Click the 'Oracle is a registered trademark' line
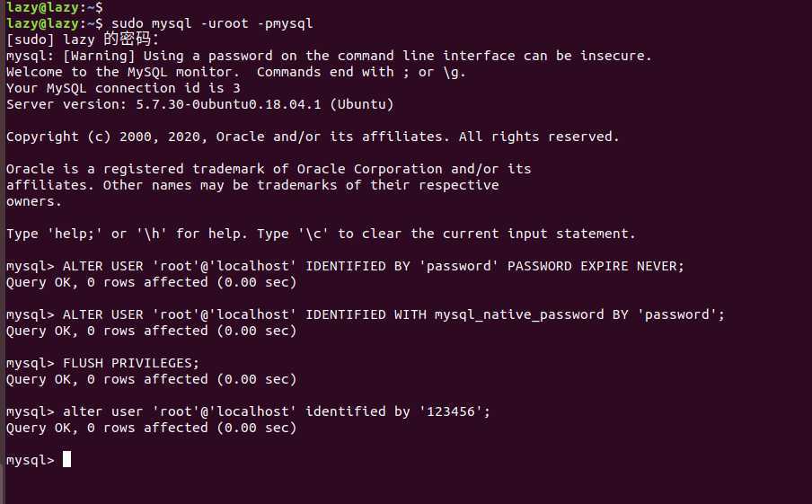This screenshot has height=504, width=812. pos(269,169)
